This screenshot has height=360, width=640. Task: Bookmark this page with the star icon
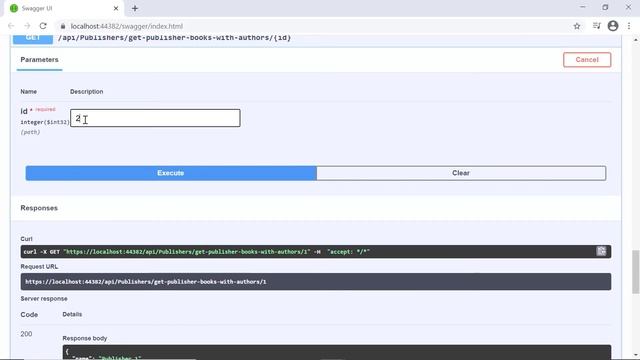click(577, 26)
